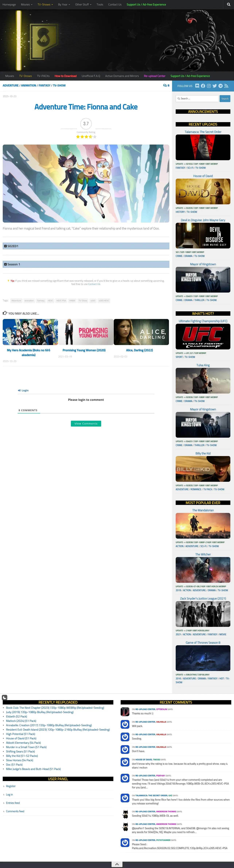Toggle dark mode moon icon
This screenshot has width=234, height=868.
[x=4, y=698]
